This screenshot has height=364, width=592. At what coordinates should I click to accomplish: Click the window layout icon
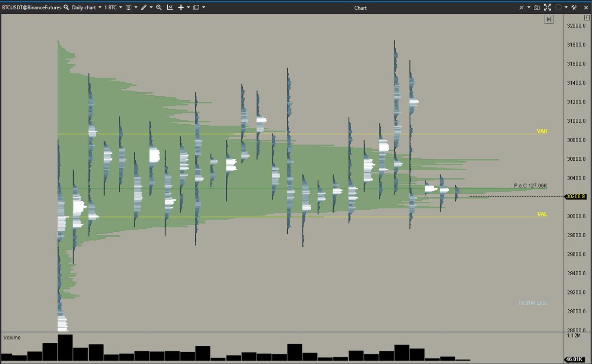click(196, 8)
